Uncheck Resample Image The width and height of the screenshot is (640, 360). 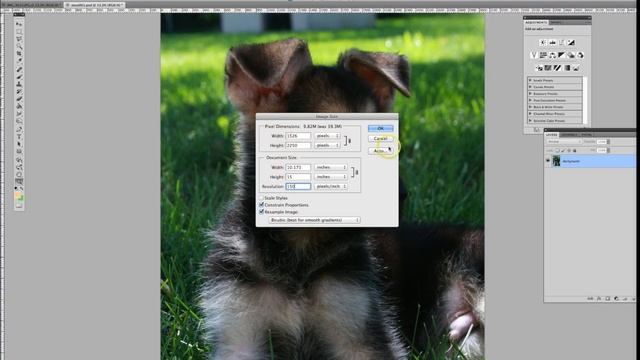261,212
